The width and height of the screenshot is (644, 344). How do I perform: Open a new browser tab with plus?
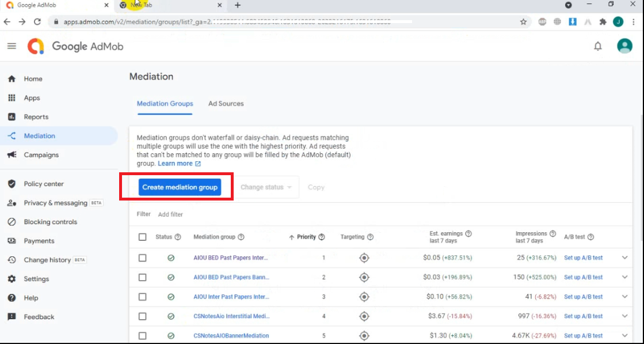click(237, 5)
